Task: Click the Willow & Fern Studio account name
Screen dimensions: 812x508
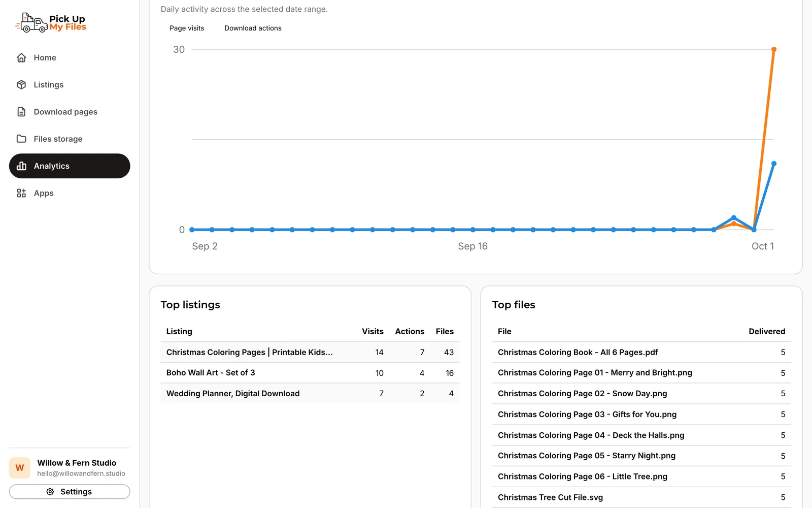Action: tap(77, 463)
